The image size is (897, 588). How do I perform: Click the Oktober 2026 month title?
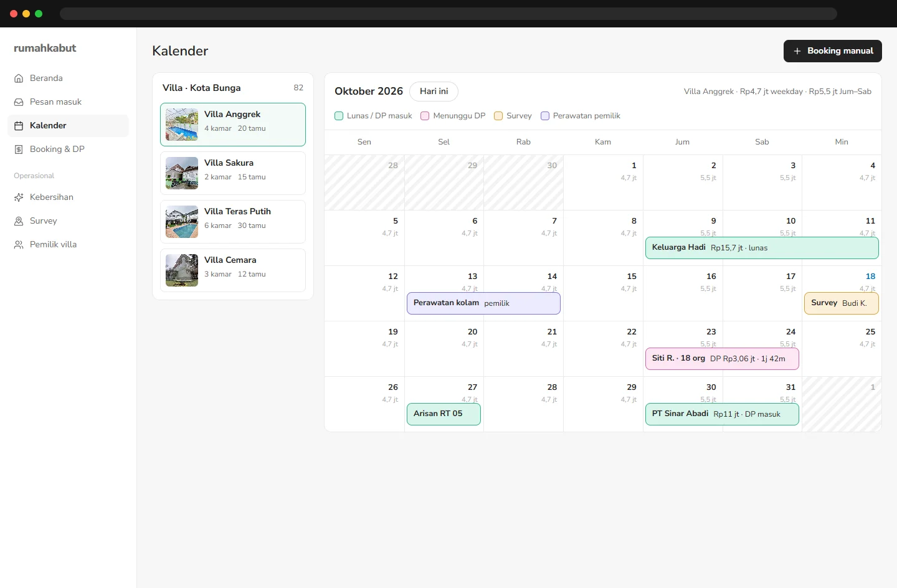(x=369, y=92)
